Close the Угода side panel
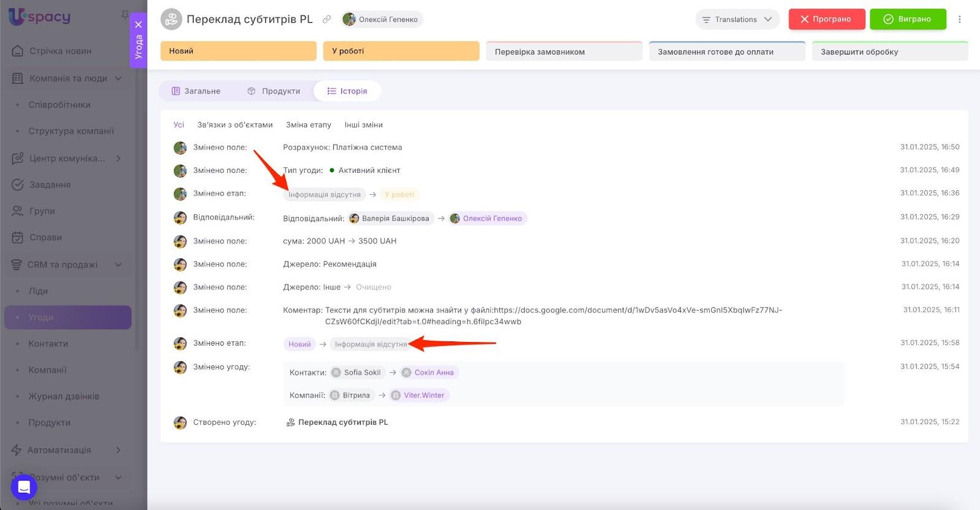 click(138, 25)
